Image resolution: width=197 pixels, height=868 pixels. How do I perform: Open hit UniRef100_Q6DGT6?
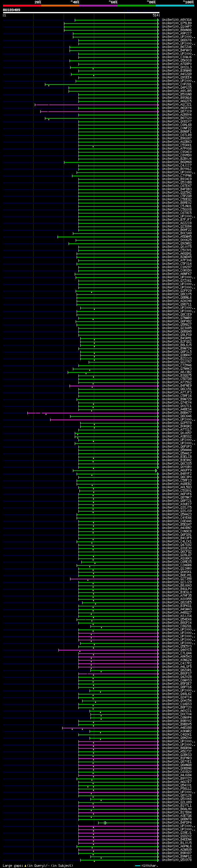[177, 40]
